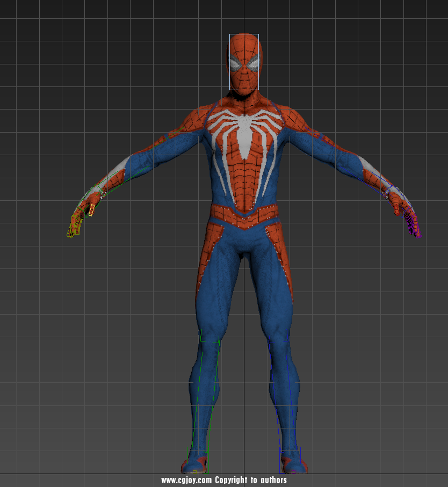Screen dimensions: 448x487
Task: Click the small magenta toe bone marker
Action: click(294, 471)
